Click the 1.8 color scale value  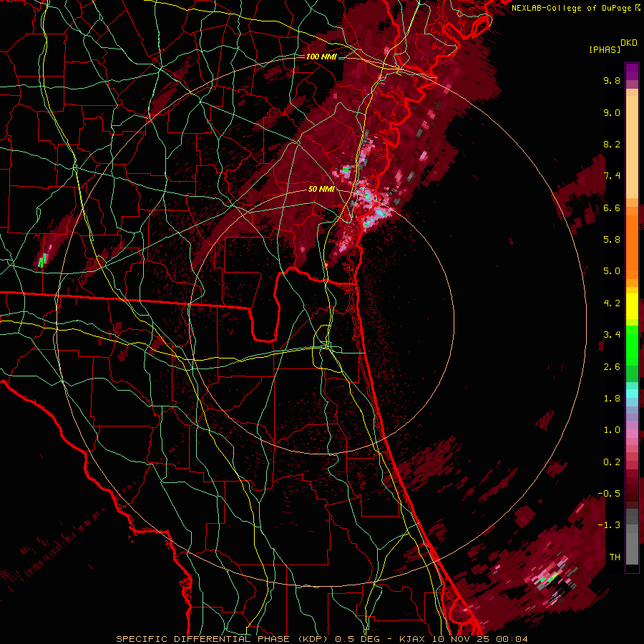pyautogui.click(x=612, y=399)
